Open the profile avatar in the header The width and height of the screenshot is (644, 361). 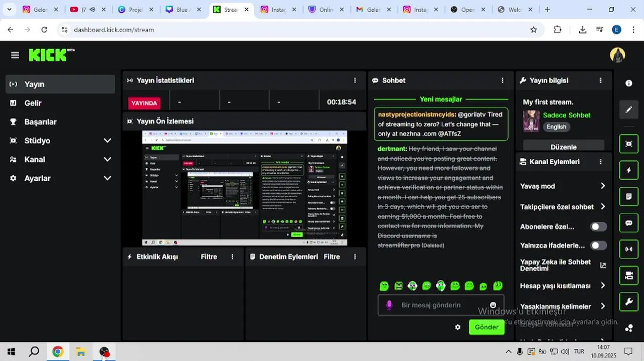pos(617,55)
